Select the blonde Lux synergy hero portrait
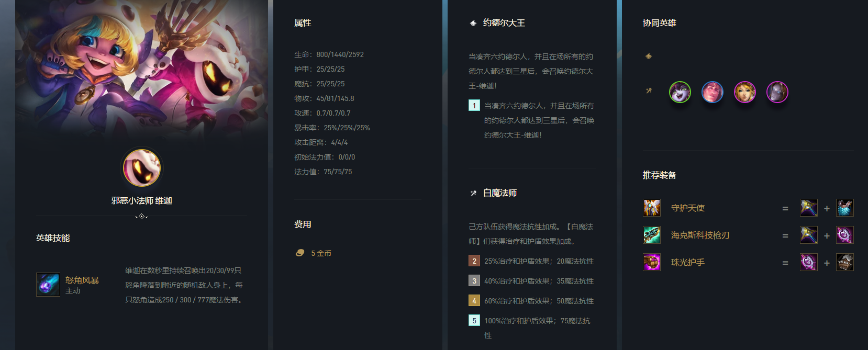868x350 pixels. tap(745, 92)
